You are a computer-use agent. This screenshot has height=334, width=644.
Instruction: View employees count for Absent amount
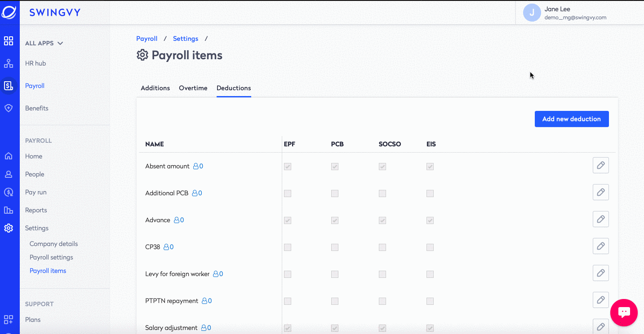pos(198,166)
